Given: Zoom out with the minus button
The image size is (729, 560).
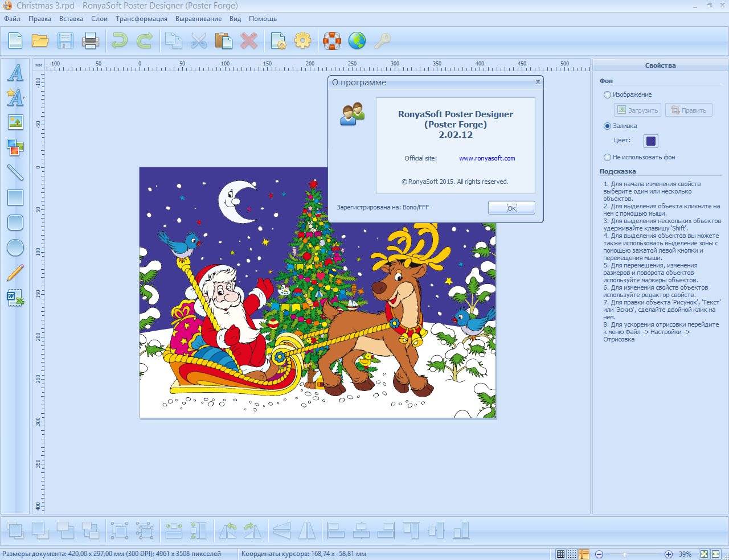Looking at the screenshot, I should pyautogui.click(x=599, y=554).
